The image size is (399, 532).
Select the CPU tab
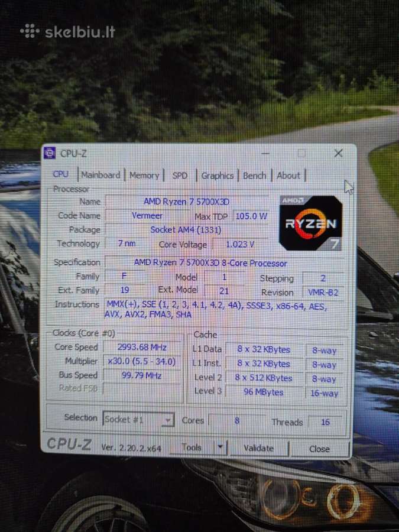(60, 174)
